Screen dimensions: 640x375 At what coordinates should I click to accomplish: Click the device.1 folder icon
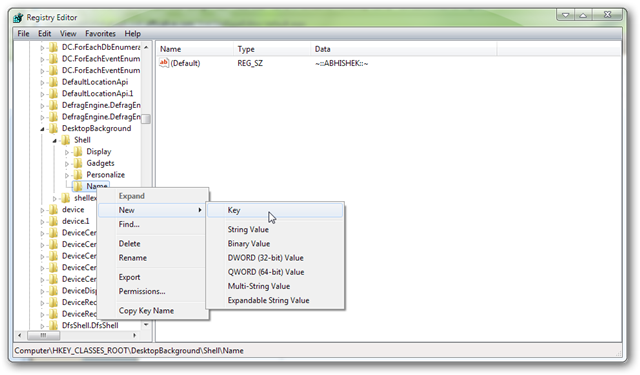(x=53, y=221)
